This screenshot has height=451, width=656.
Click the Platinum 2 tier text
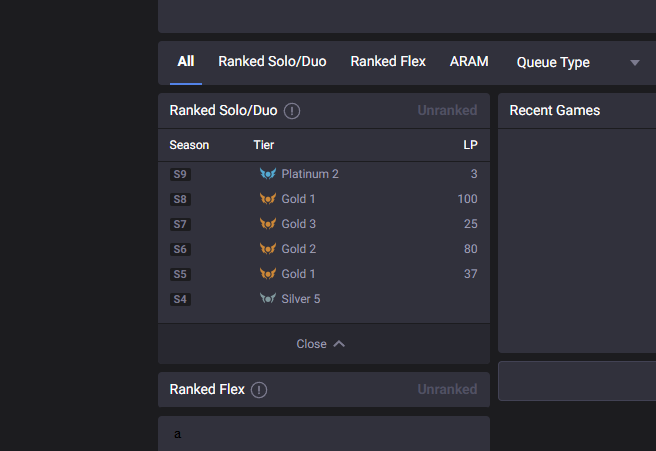coord(310,174)
